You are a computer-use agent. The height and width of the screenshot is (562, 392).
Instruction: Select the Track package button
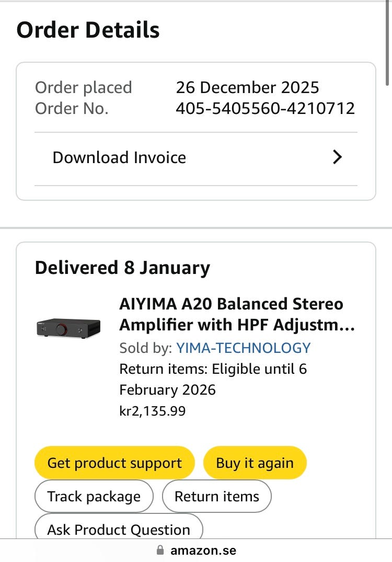pyautogui.click(x=94, y=496)
